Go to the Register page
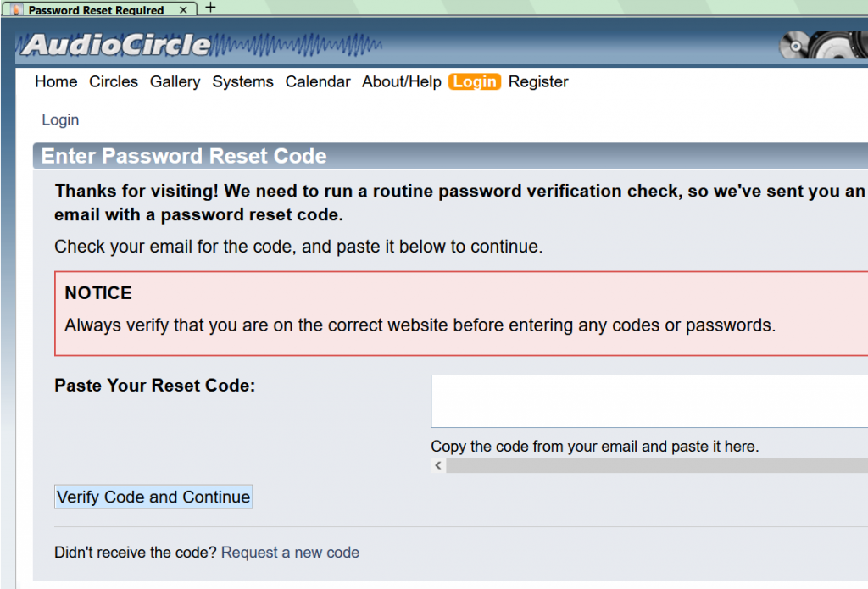 pyautogui.click(x=538, y=81)
